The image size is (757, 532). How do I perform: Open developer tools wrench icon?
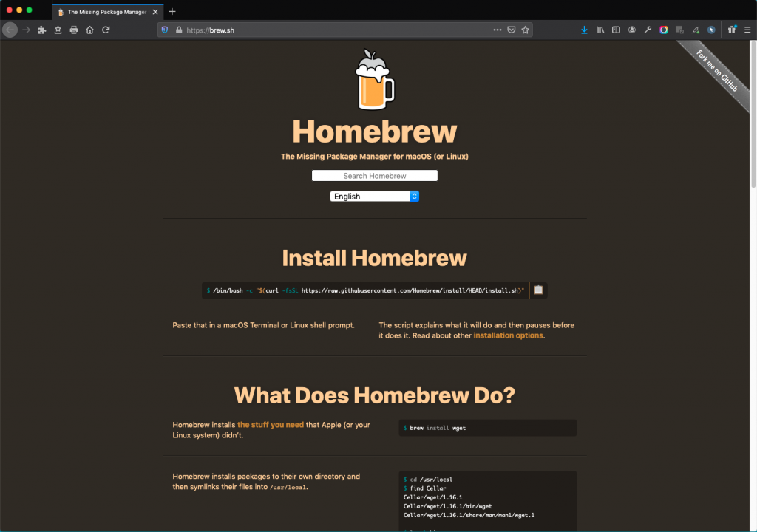tap(648, 30)
